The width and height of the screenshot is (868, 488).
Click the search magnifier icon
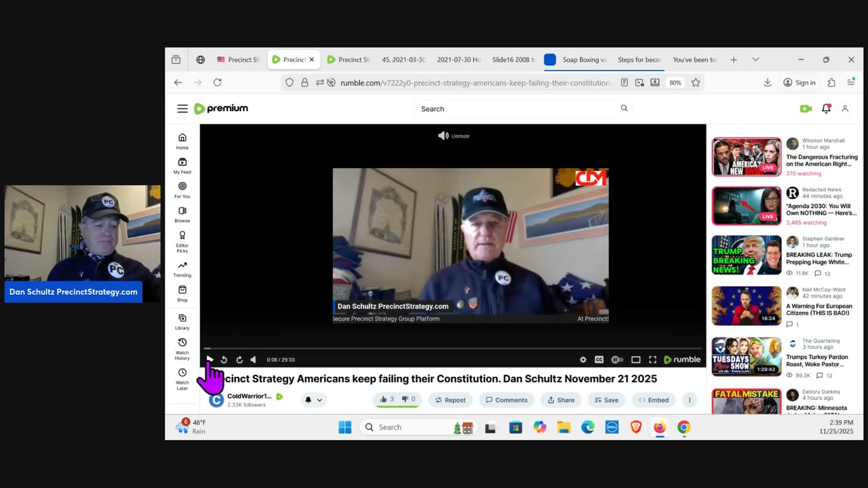(624, 108)
